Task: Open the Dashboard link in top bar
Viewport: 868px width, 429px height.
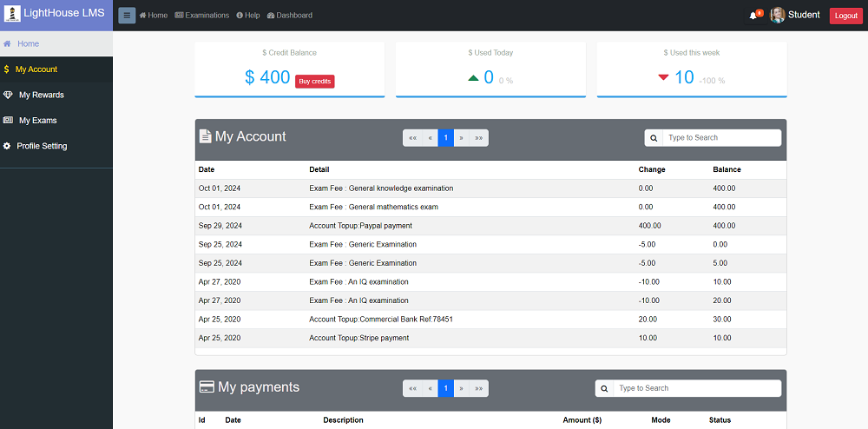Action: pyautogui.click(x=290, y=16)
